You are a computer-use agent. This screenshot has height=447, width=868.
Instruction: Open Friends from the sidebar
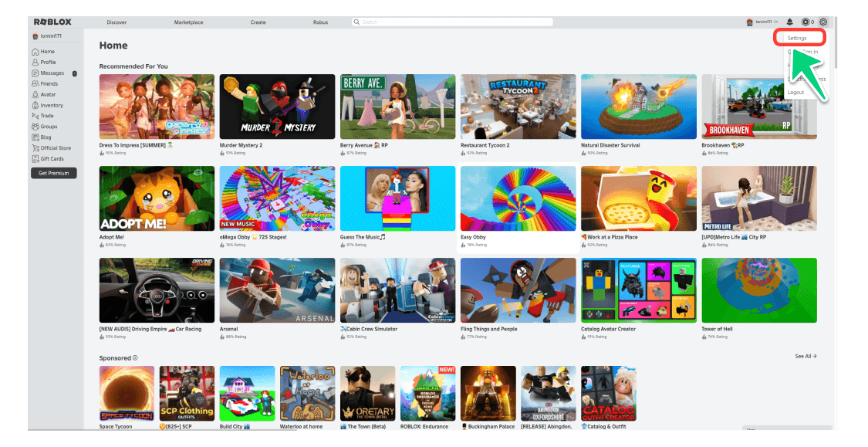pyautogui.click(x=49, y=83)
